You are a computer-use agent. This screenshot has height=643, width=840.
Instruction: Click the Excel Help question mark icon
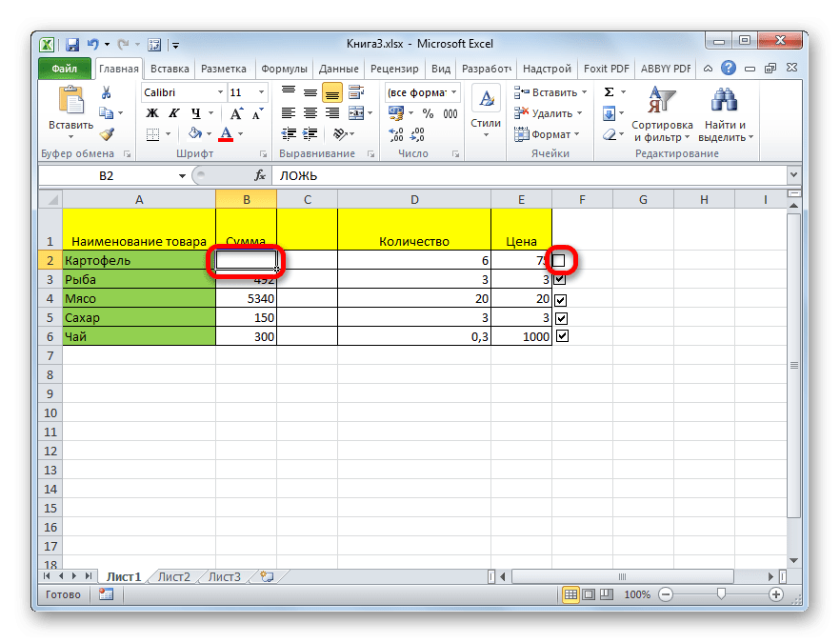[x=728, y=68]
